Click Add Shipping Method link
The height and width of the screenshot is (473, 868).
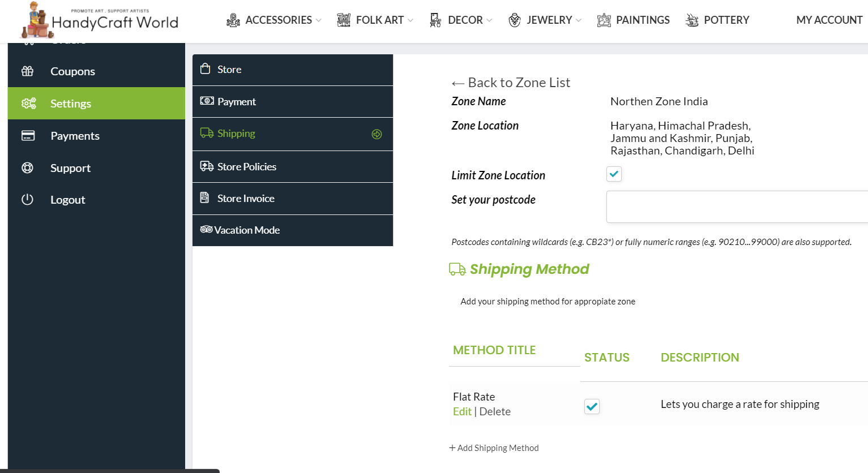click(x=494, y=448)
